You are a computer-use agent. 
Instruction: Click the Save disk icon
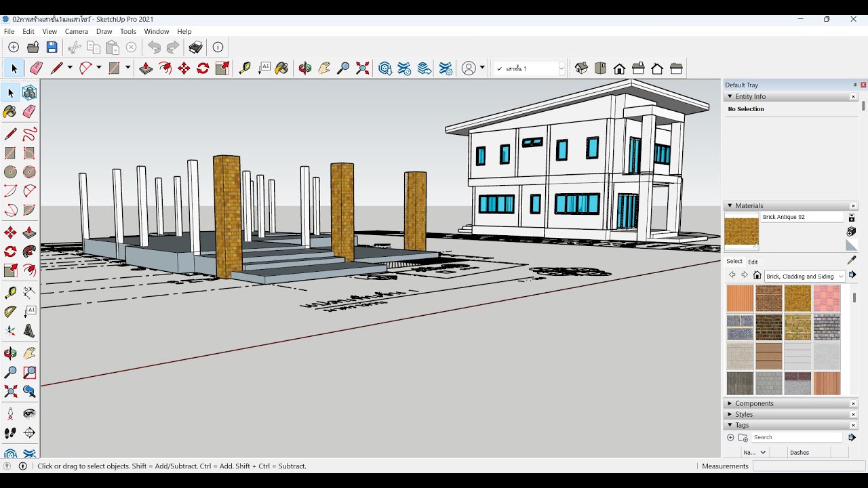click(x=52, y=47)
